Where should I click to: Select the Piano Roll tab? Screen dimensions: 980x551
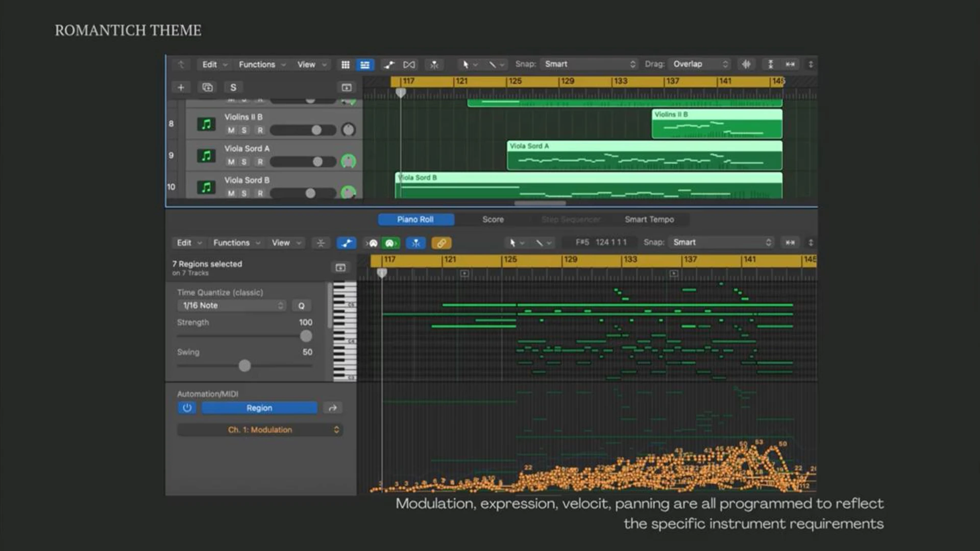coord(415,219)
